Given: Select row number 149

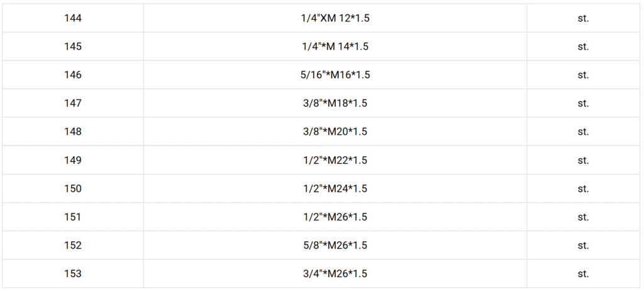Looking at the screenshot, I should [x=73, y=160].
